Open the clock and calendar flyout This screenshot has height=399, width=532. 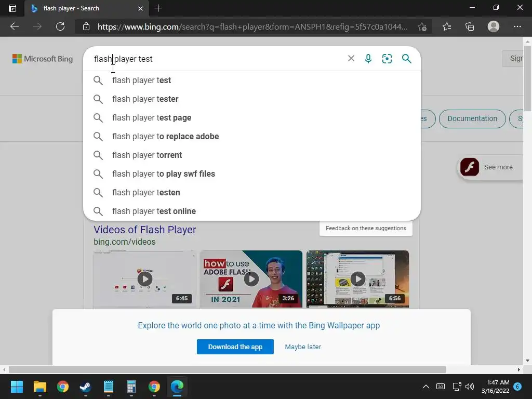[x=495, y=387]
